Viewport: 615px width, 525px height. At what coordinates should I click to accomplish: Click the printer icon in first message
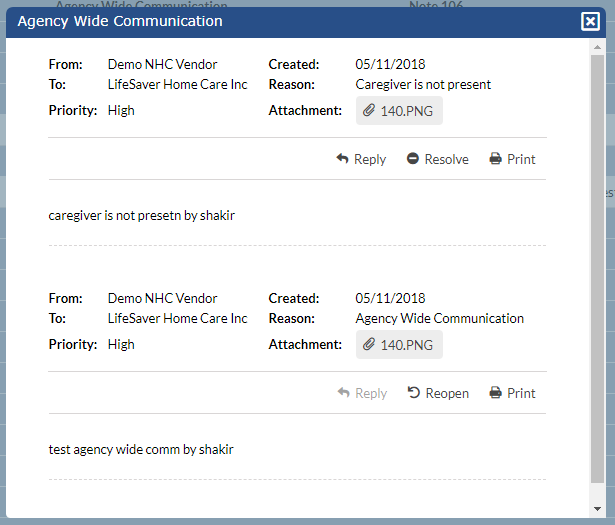click(x=495, y=159)
